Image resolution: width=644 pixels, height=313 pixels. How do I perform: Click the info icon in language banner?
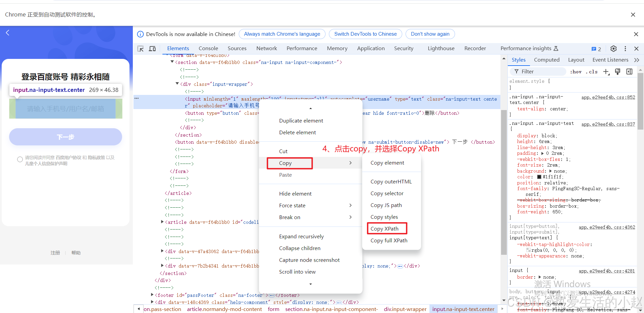click(x=141, y=34)
